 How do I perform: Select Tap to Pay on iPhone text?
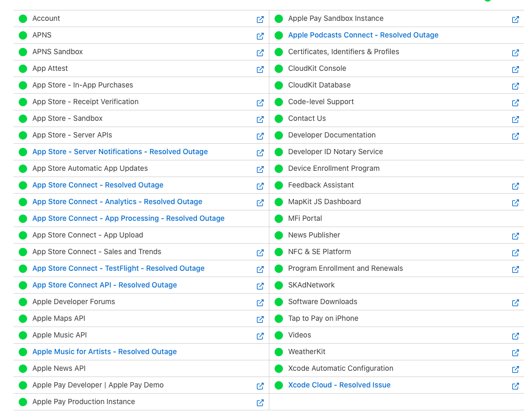(x=324, y=318)
